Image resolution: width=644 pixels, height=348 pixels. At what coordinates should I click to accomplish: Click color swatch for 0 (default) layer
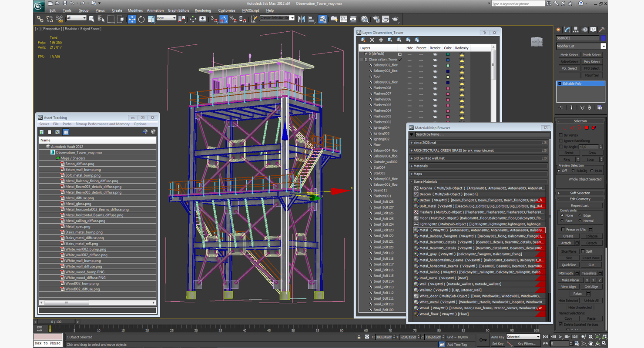[x=448, y=54]
